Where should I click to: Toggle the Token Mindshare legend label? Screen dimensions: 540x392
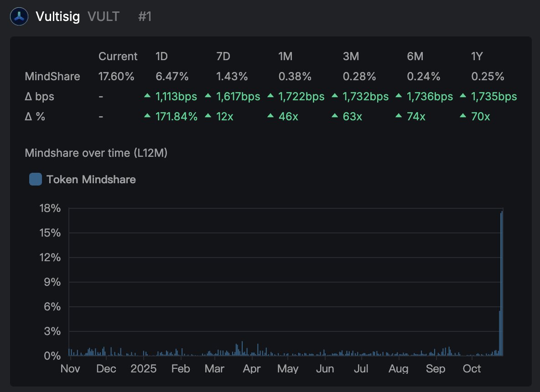click(91, 180)
